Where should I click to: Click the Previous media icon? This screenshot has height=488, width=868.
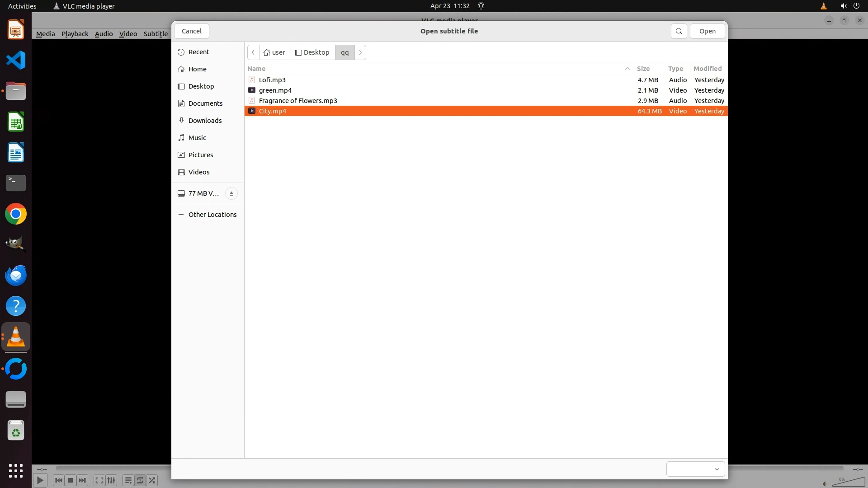pyautogui.click(x=58, y=480)
